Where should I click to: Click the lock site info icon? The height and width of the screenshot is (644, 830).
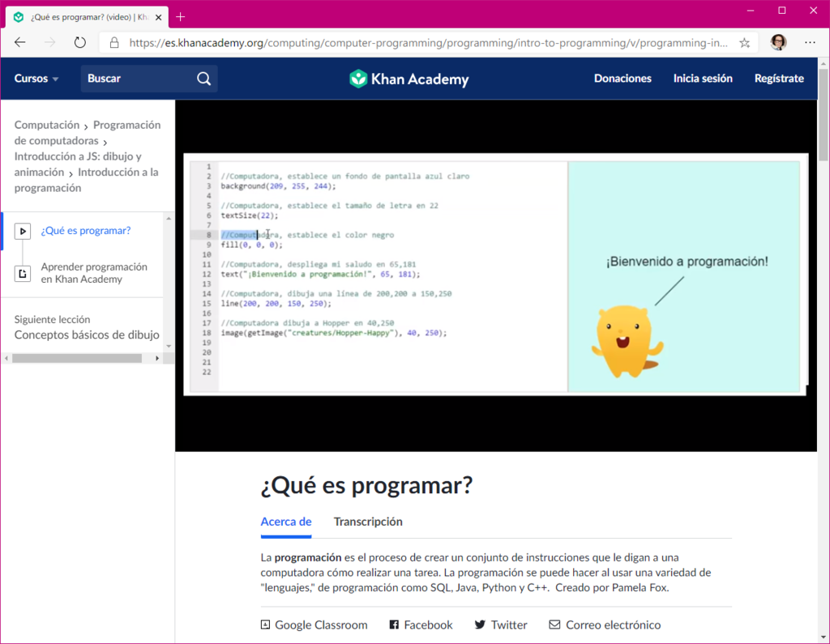(113, 43)
